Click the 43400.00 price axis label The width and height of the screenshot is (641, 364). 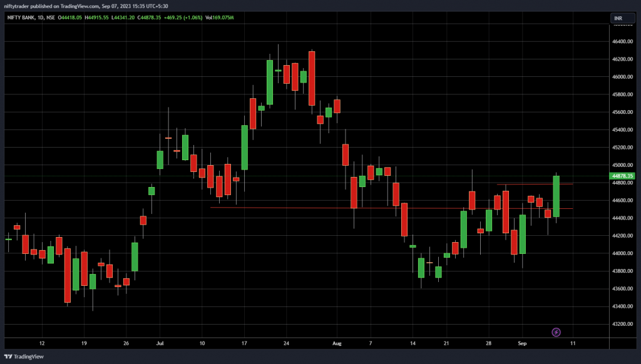tap(622, 306)
